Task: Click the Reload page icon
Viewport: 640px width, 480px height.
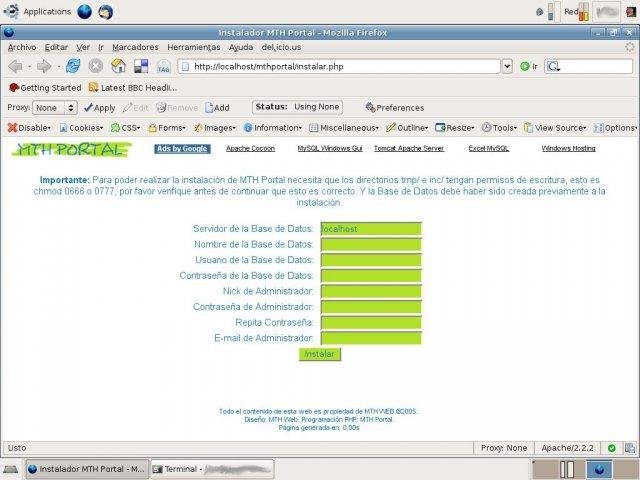Action: click(x=73, y=66)
